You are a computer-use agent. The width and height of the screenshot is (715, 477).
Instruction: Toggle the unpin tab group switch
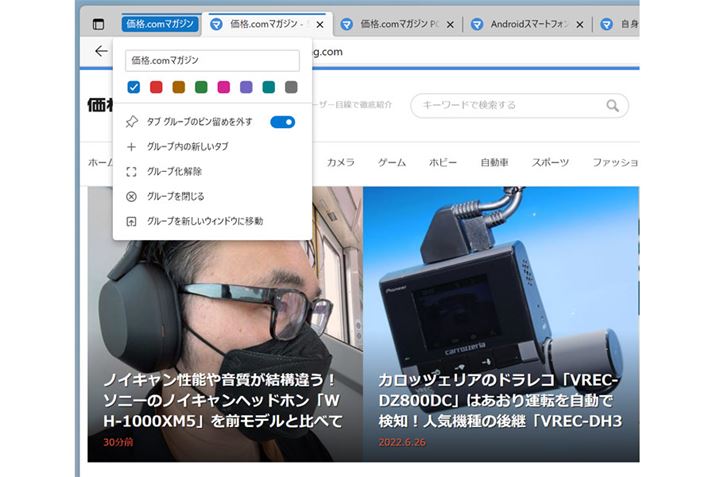click(282, 122)
